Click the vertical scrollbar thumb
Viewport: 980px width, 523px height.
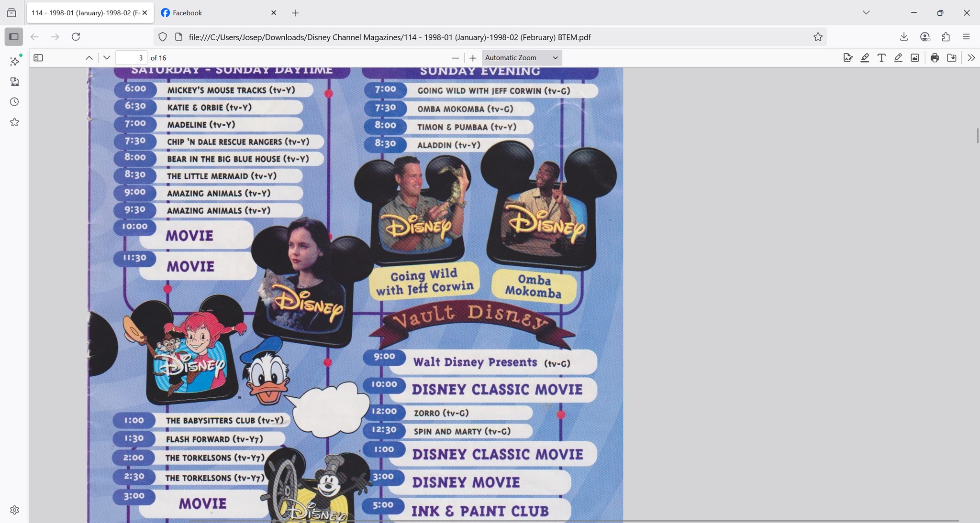click(x=977, y=136)
